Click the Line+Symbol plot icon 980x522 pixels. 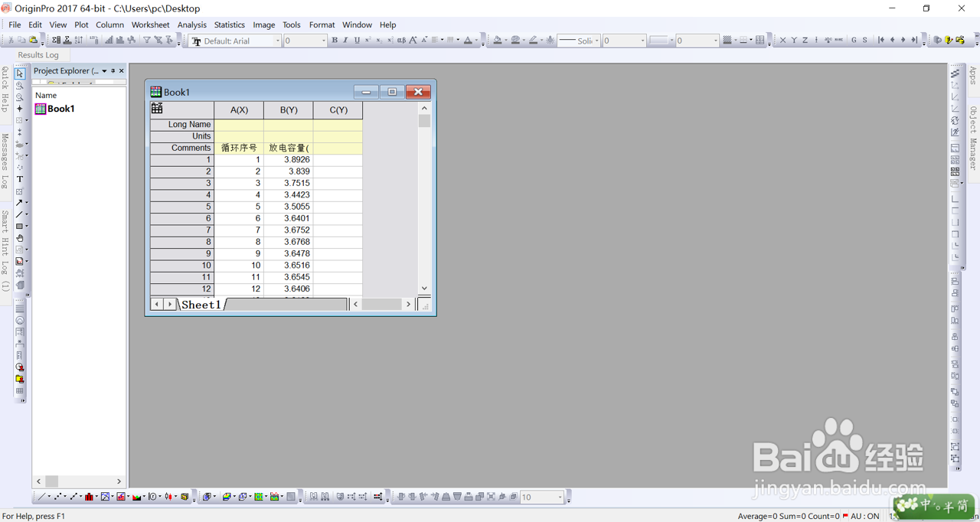(73, 497)
